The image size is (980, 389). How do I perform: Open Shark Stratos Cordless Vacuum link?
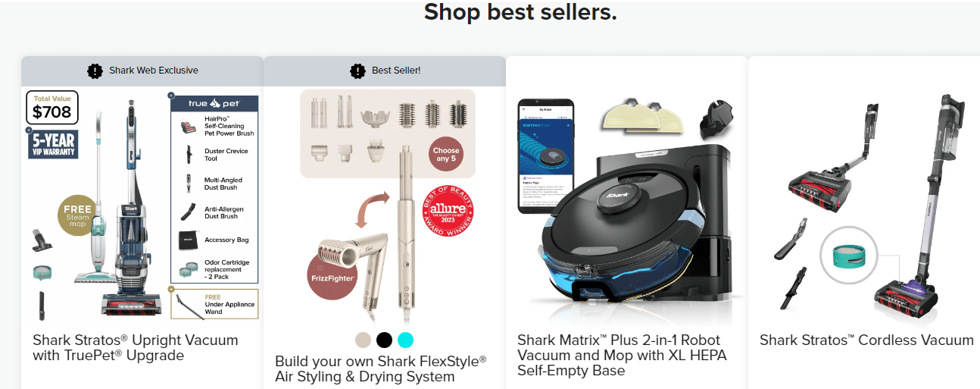pos(866,340)
